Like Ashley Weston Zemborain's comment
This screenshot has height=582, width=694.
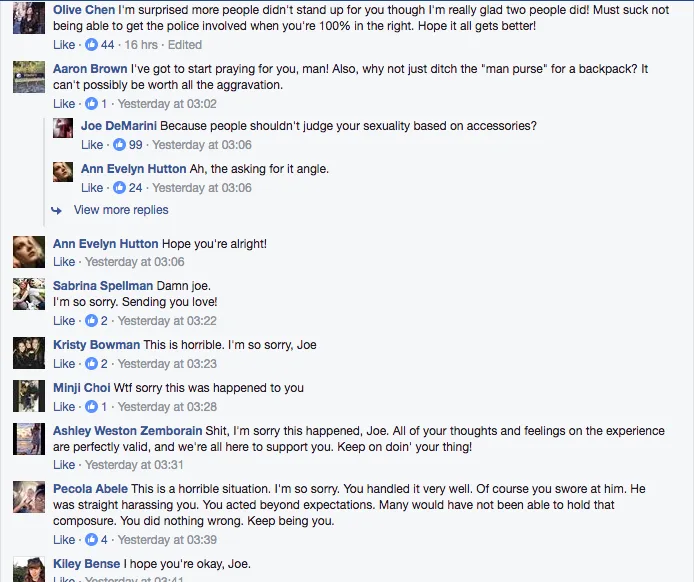[x=64, y=465]
